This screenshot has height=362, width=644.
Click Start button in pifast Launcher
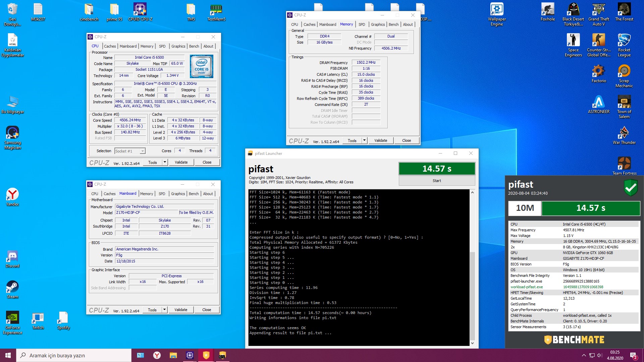tap(437, 181)
